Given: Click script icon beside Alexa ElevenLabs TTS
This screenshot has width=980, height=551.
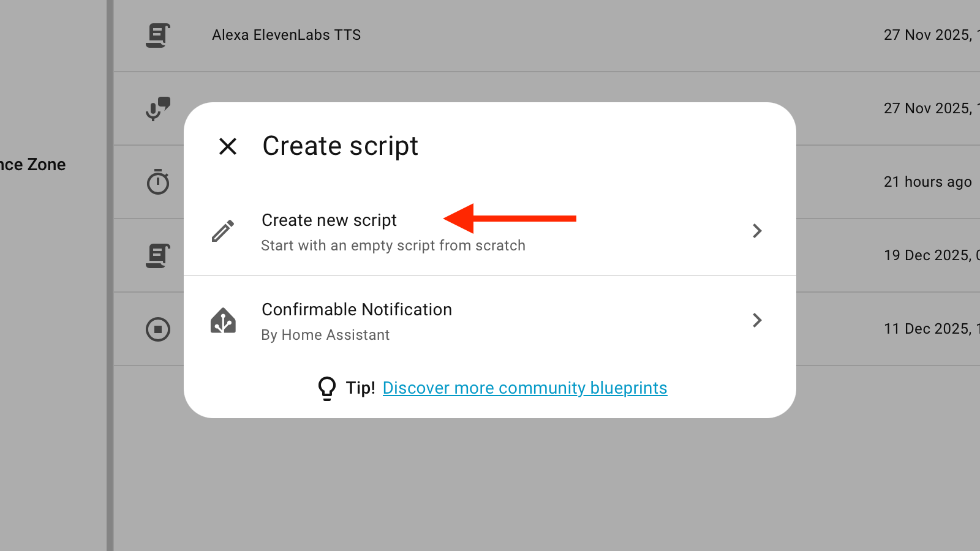Looking at the screenshot, I should (x=158, y=36).
